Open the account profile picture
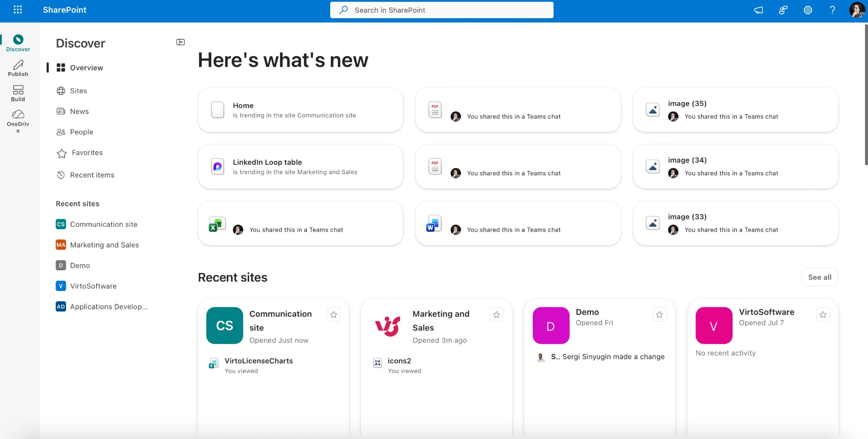This screenshot has height=439, width=868. [x=857, y=10]
